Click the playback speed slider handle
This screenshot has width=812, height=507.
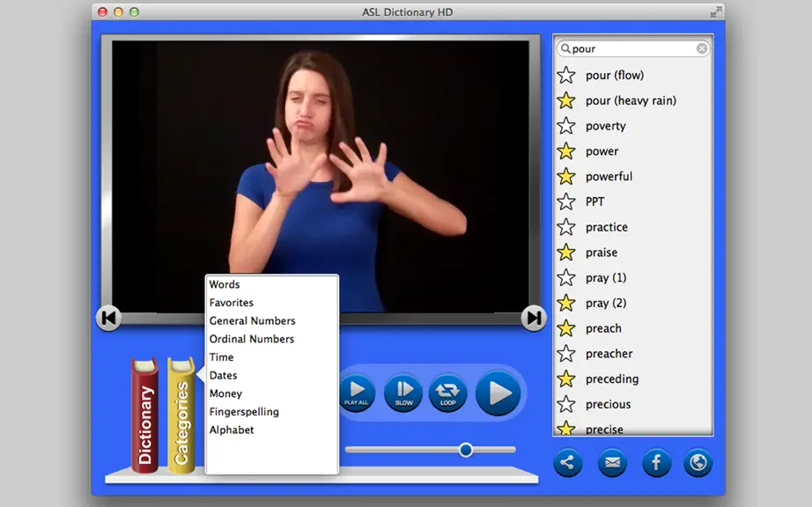tap(466, 450)
